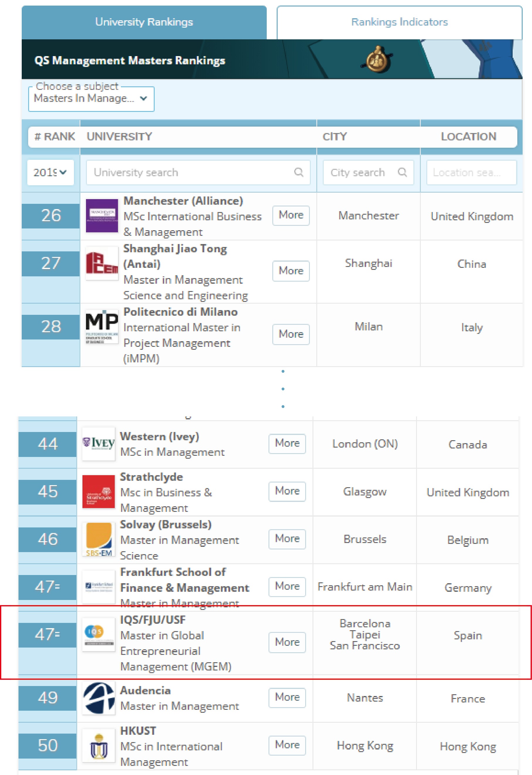Click the rank 50 cell
Screen dimensions: 532x775
click(x=47, y=746)
